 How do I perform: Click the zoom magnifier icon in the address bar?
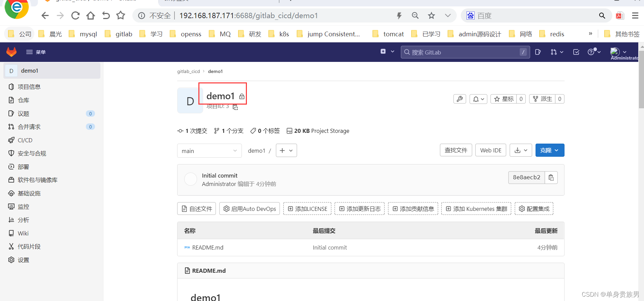[415, 15]
